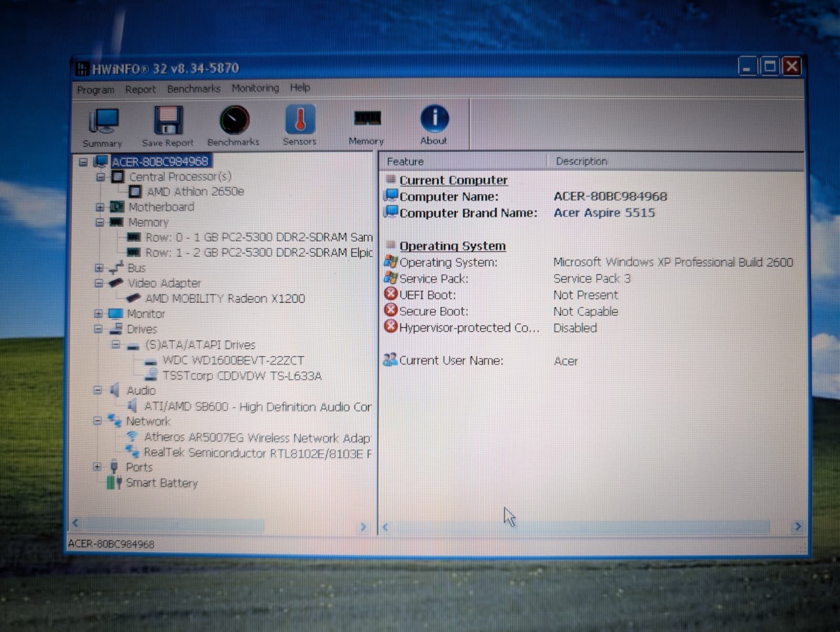Open the Help menu
The width and height of the screenshot is (840, 632).
click(300, 88)
